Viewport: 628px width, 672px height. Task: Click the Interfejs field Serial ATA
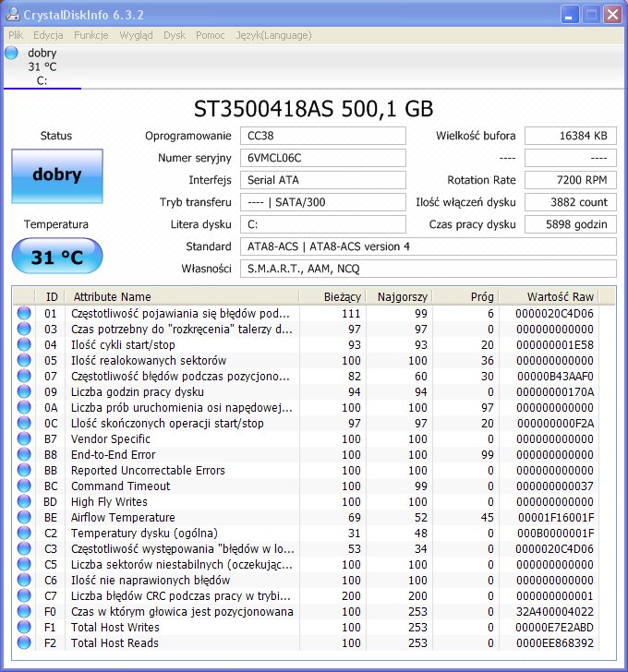323,180
